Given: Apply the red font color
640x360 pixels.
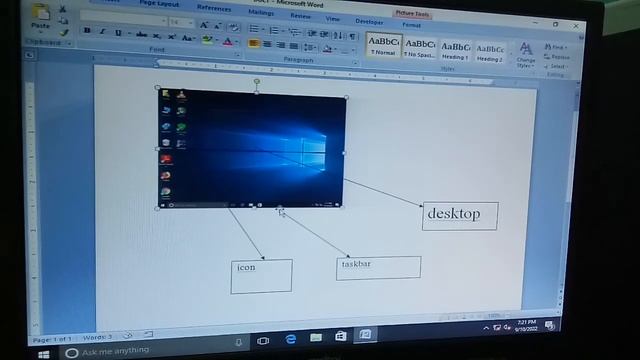Looking at the screenshot, I should pos(228,41).
